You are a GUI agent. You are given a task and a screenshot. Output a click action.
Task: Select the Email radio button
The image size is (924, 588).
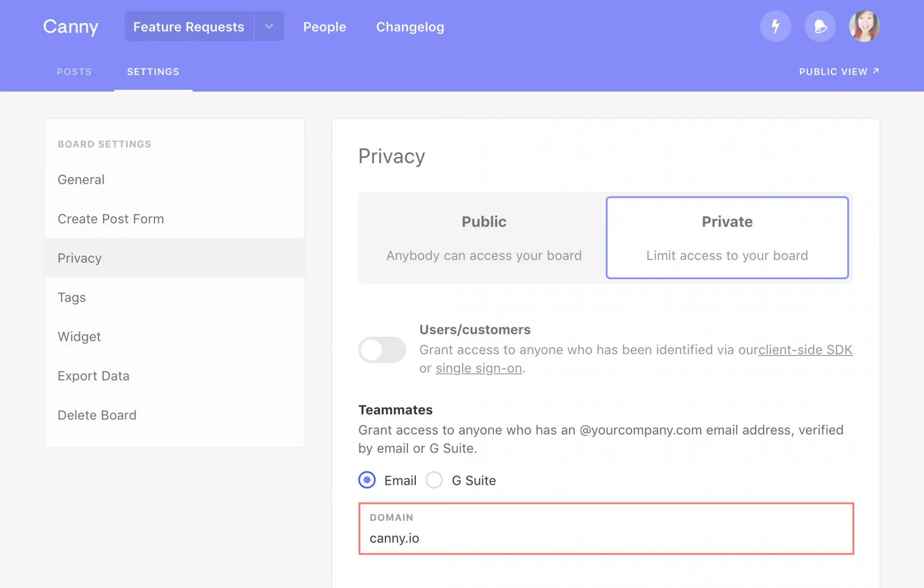[x=367, y=480]
